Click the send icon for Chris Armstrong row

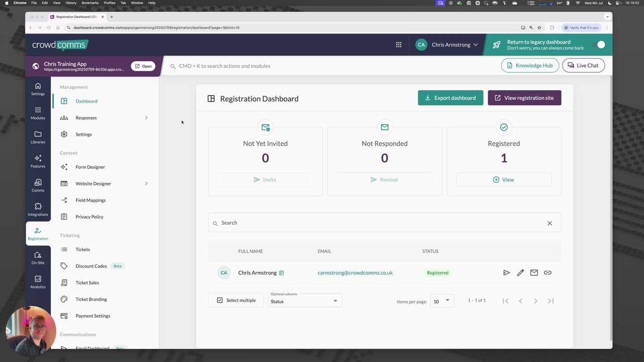point(507,273)
